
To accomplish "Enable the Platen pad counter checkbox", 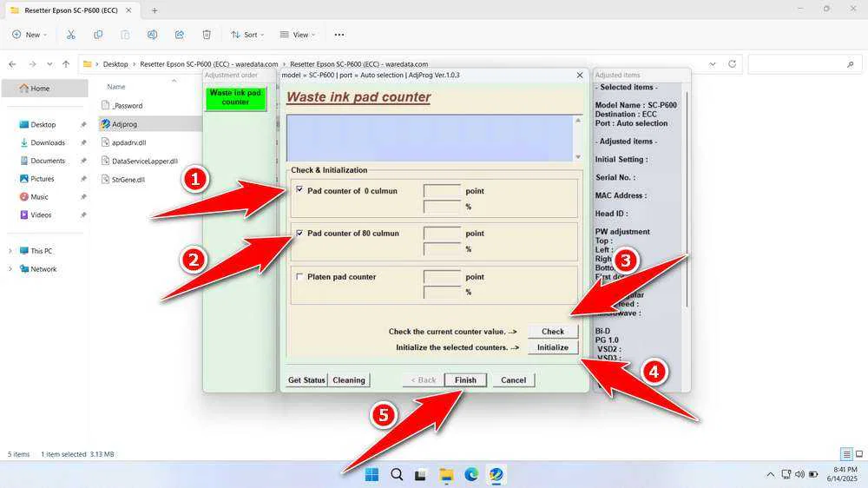I will click(x=300, y=277).
